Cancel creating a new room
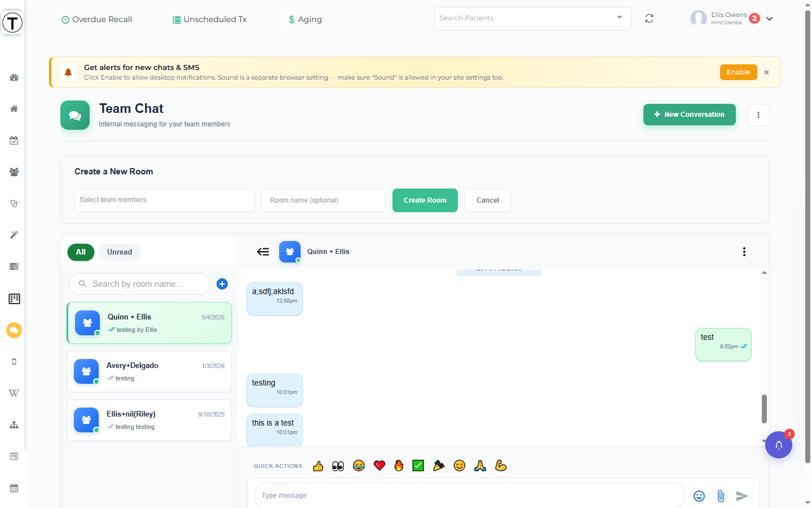 [x=488, y=200]
